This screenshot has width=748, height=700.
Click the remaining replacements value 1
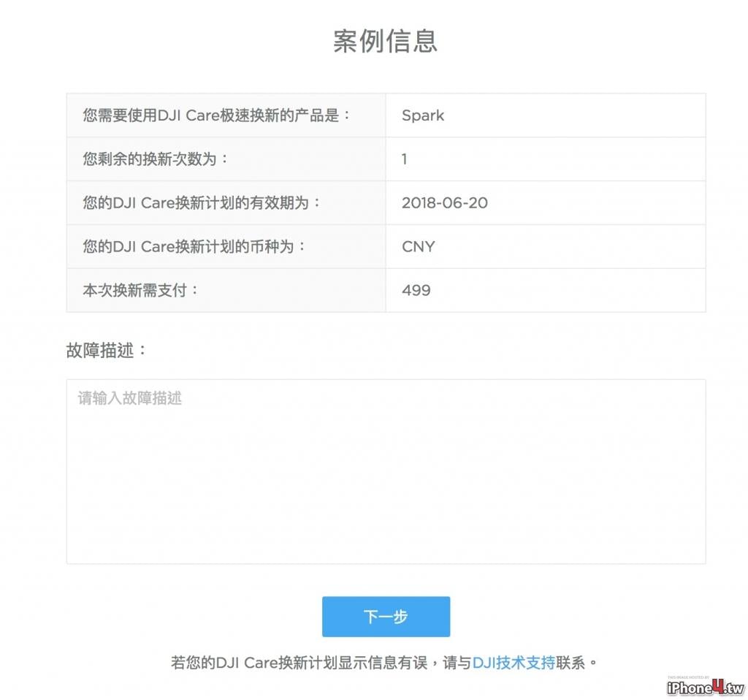tap(405, 159)
